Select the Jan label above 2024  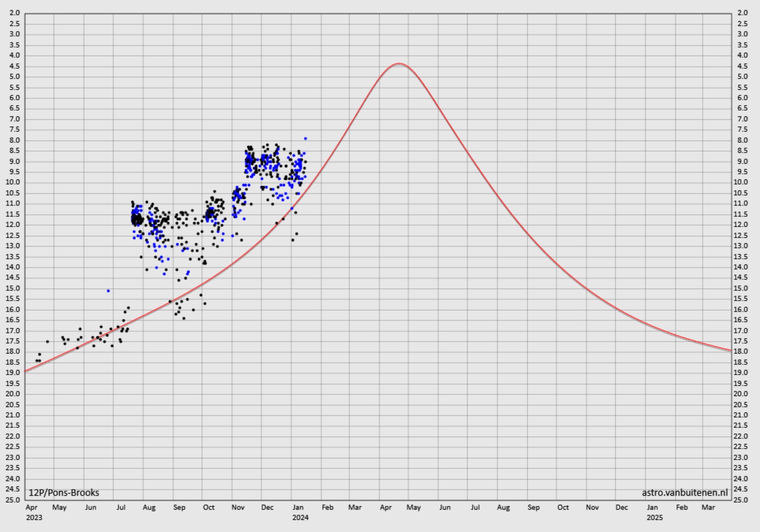click(298, 508)
